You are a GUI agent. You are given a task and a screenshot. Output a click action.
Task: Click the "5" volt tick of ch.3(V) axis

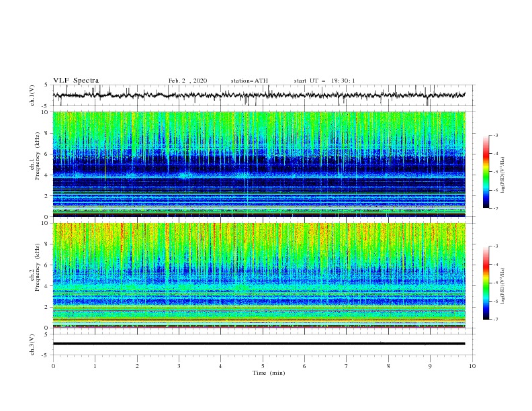(x=46, y=334)
